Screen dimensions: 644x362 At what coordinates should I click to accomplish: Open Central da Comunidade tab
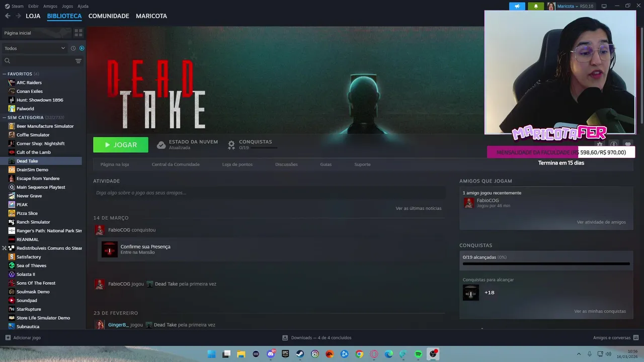tap(176, 164)
